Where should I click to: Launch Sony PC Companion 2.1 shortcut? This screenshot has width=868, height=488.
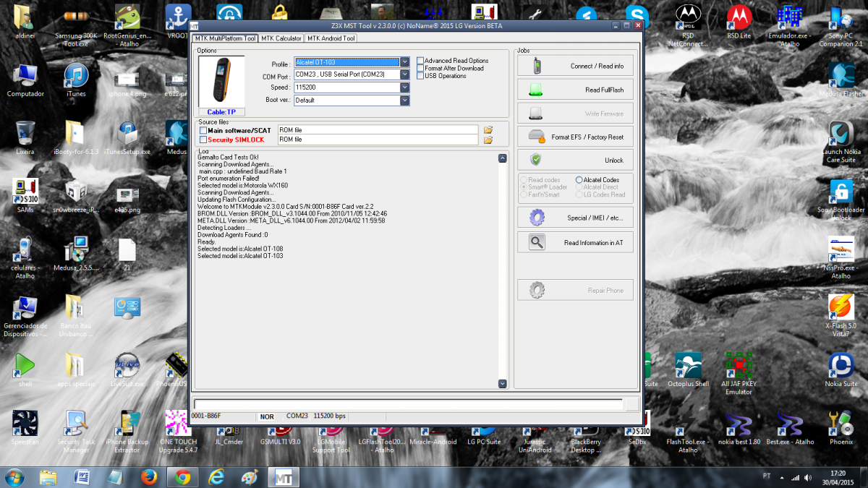841,26
